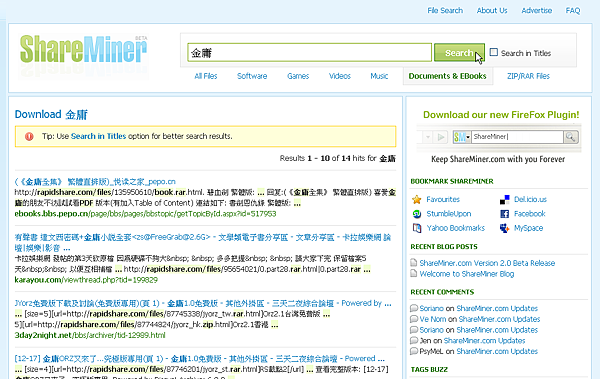Image resolution: width=600 pixels, height=379 pixels.
Task: Open the Favourites bookmark link
Action: click(443, 199)
